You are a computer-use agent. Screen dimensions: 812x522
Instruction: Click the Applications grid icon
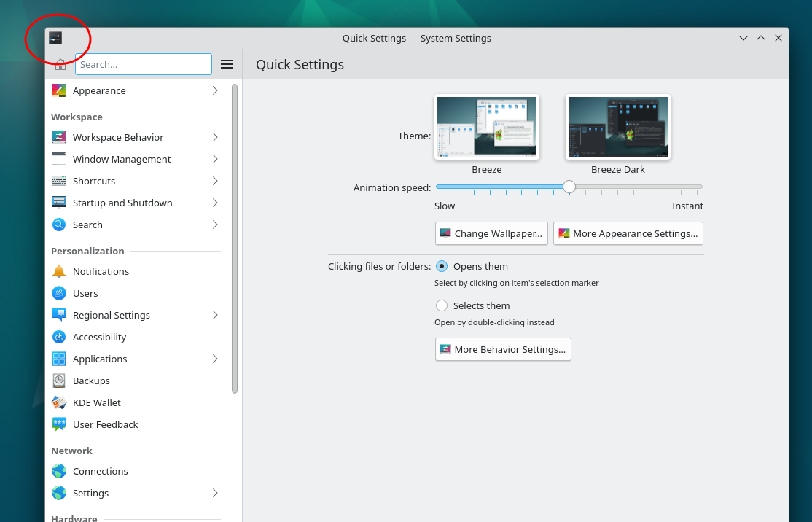[x=59, y=359]
